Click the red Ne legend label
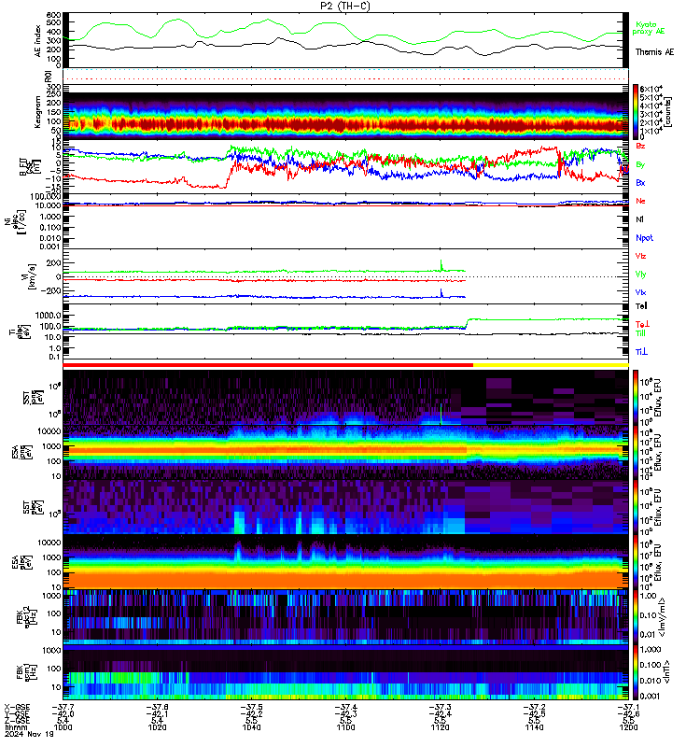 [640, 201]
